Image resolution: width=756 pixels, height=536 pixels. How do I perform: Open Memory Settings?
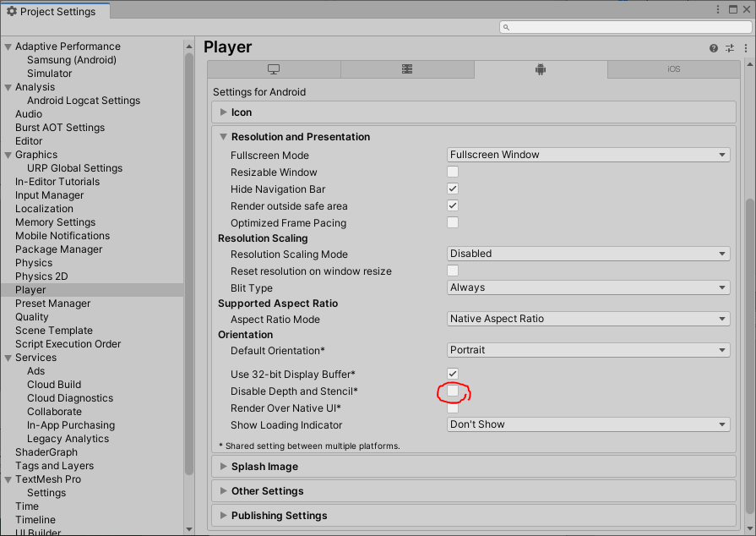coord(55,222)
